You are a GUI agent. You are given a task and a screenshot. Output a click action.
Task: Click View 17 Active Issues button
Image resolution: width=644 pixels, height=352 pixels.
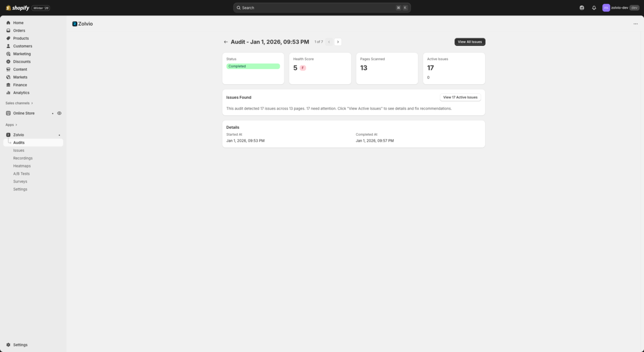coord(460,97)
